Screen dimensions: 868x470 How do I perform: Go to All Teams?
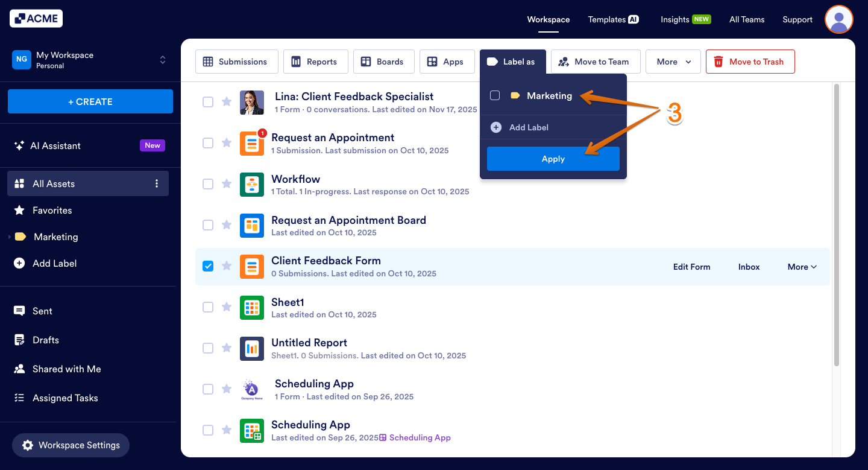click(747, 19)
